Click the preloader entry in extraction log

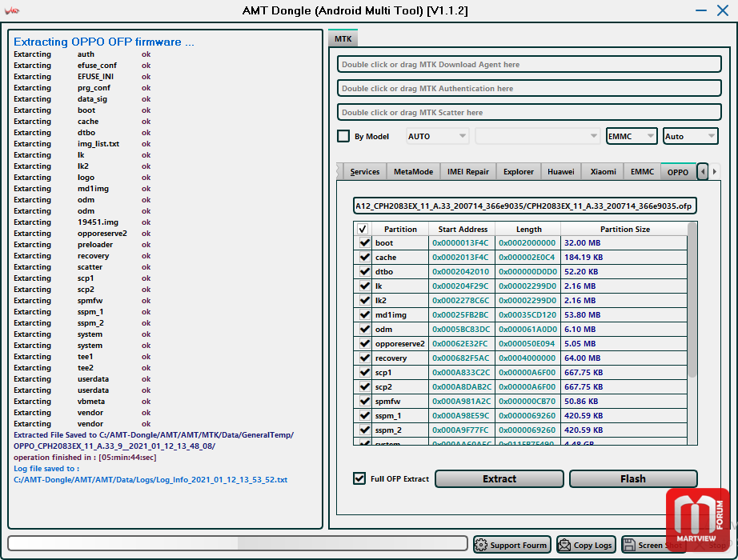[x=95, y=245]
